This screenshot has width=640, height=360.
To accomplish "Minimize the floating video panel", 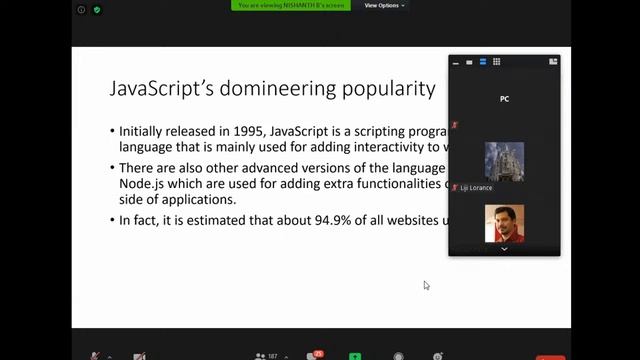I will [456, 62].
